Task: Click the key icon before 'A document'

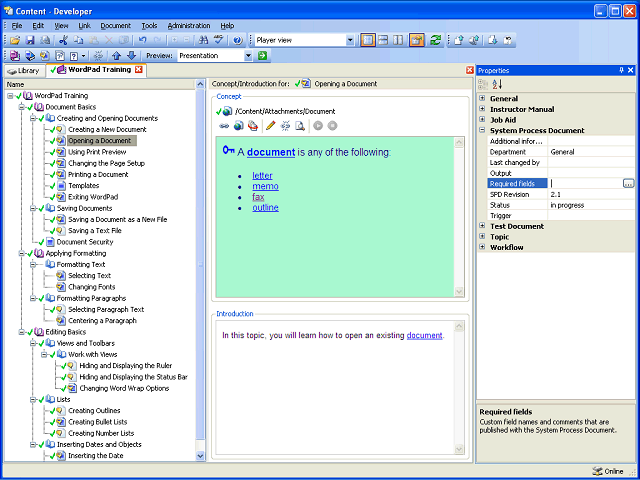Action: pyautogui.click(x=229, y=150)
